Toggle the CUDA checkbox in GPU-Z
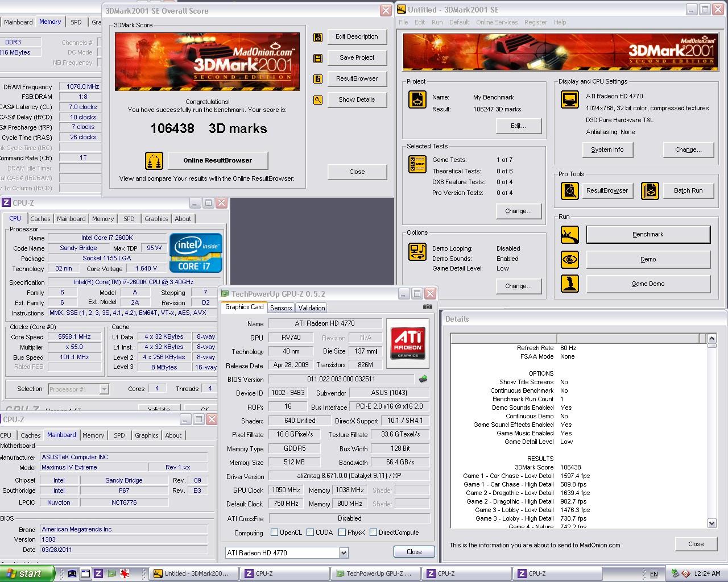This screenshot has width=728, height=582. 310,533
